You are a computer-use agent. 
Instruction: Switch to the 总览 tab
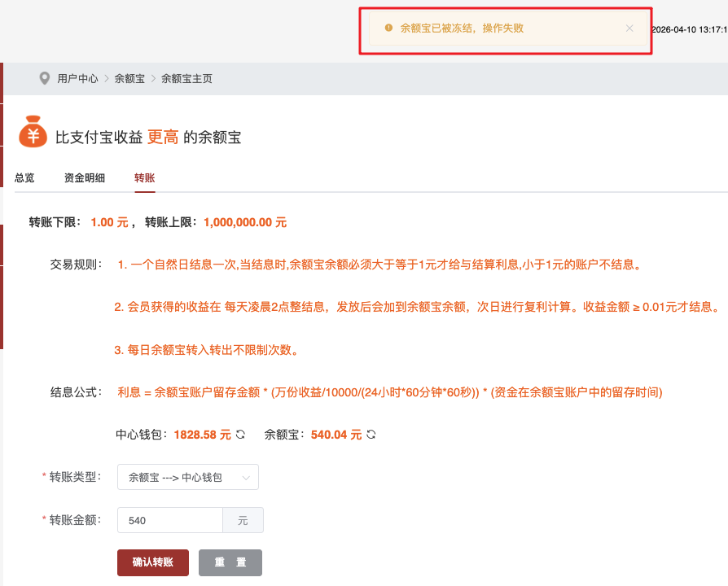[x=24, y=177]
